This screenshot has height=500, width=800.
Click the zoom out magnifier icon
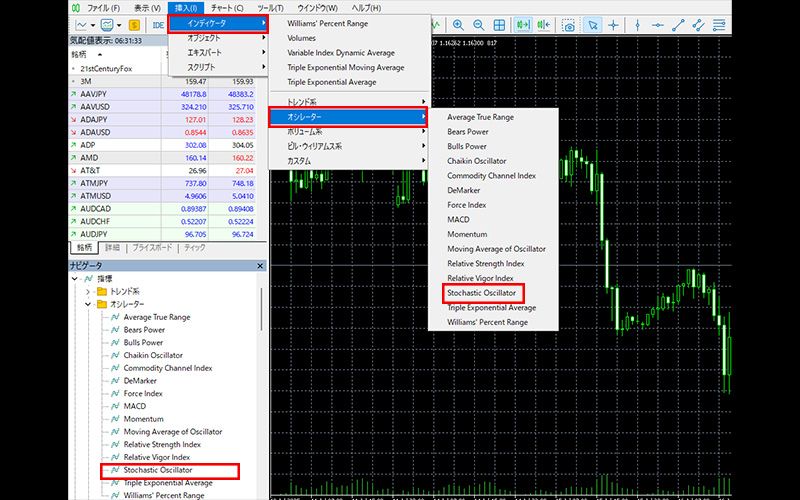(x=479, y=25)
